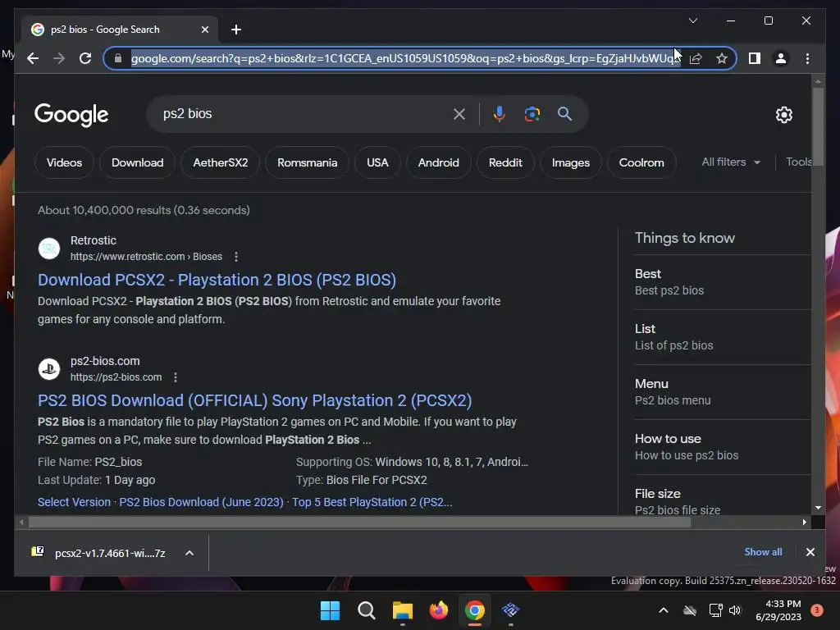The width and height of the screenshot is (840, 630).
Task: Open Ps2 bios menu topic
Action: click(x=722, y=392)
